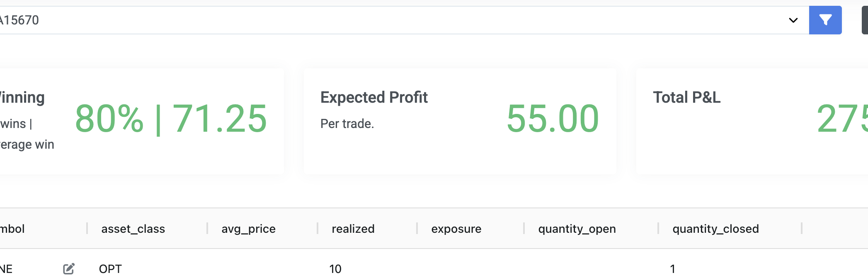Click the realized column header
868x280 pixels.
(x=353, y=229)
